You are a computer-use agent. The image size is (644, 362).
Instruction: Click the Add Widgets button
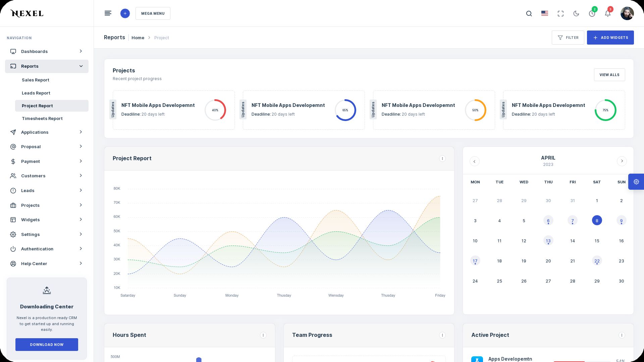610,38
